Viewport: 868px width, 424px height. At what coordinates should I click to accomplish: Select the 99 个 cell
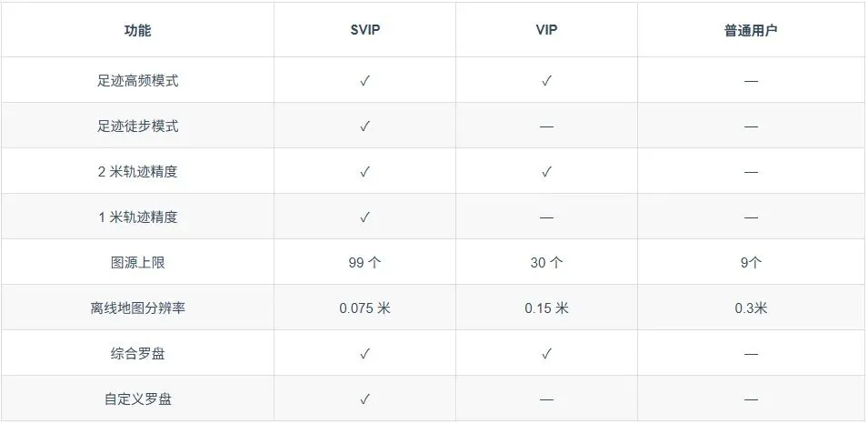click(x=364, y=263)
